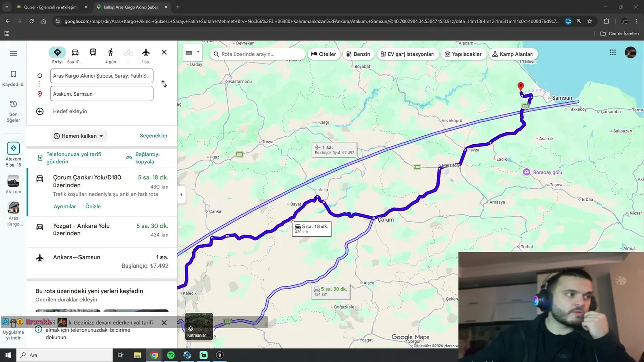Click Hedef ekleyin to add stop
Viewport: 644px width, 362px height.
70,111
